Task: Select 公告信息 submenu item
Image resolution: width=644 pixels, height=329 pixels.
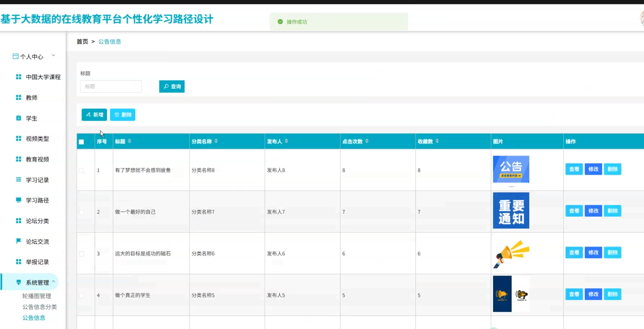Action: (34, 318)
